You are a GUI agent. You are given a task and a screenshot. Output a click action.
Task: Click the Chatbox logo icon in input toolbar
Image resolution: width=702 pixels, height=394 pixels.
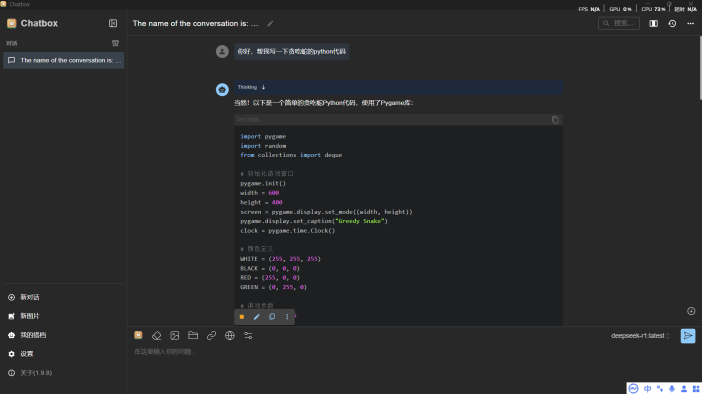(x=138, y=335)
